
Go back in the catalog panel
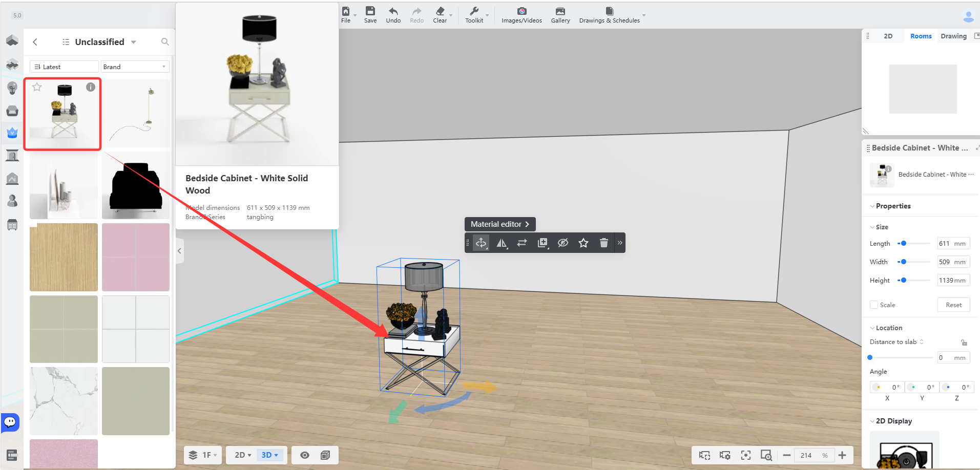[35, 42]
